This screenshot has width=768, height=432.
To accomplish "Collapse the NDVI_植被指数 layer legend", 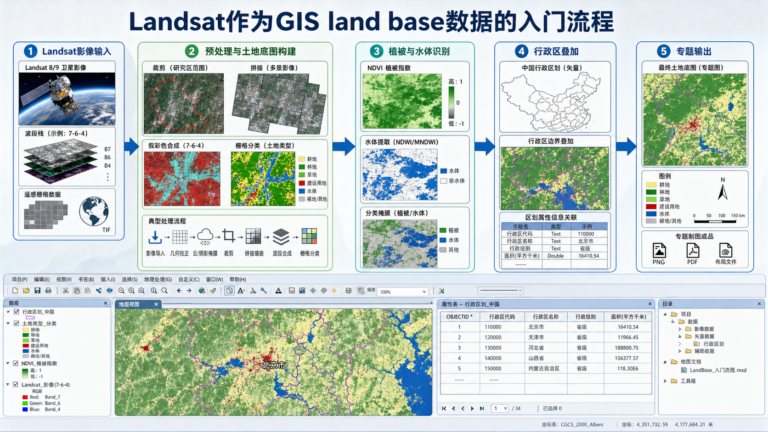I will (8, 363).
